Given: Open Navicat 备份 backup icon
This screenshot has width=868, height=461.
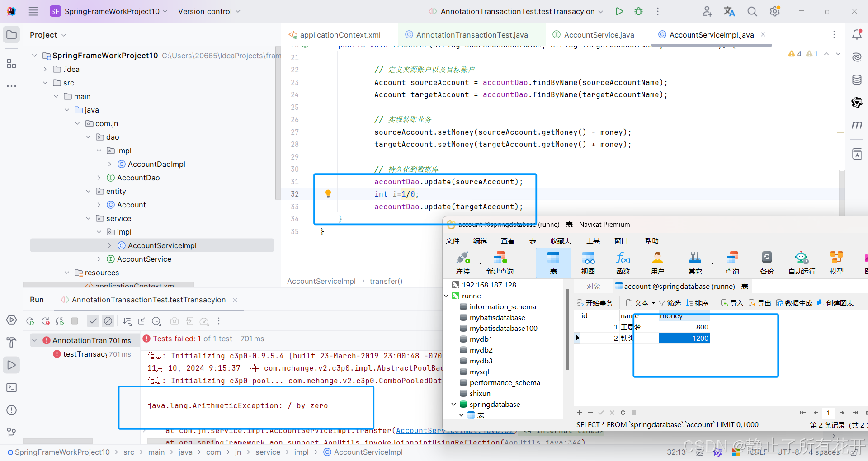Looking at the screenshot, I should point(767,263).
